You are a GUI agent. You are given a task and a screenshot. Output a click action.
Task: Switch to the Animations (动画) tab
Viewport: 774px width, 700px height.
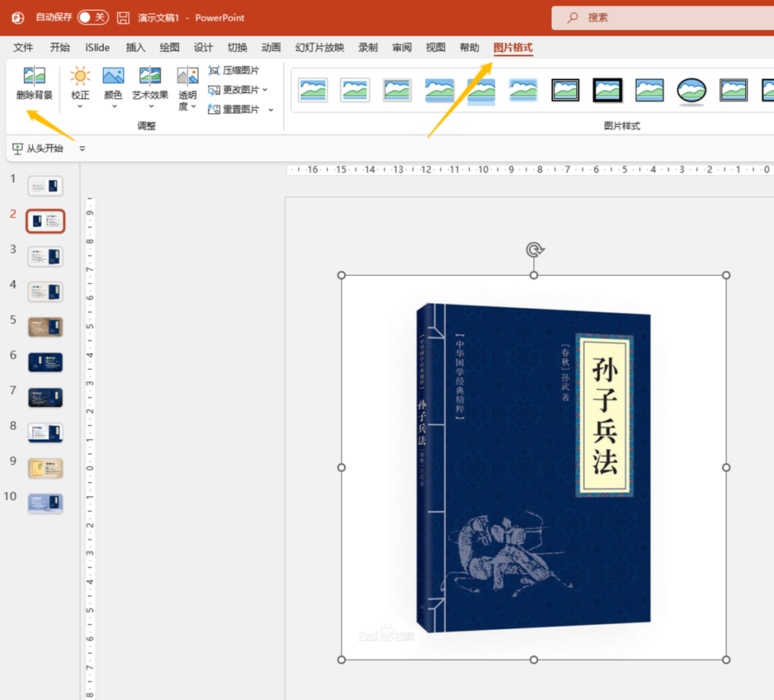pyautogui.click(x=271, y=47)
